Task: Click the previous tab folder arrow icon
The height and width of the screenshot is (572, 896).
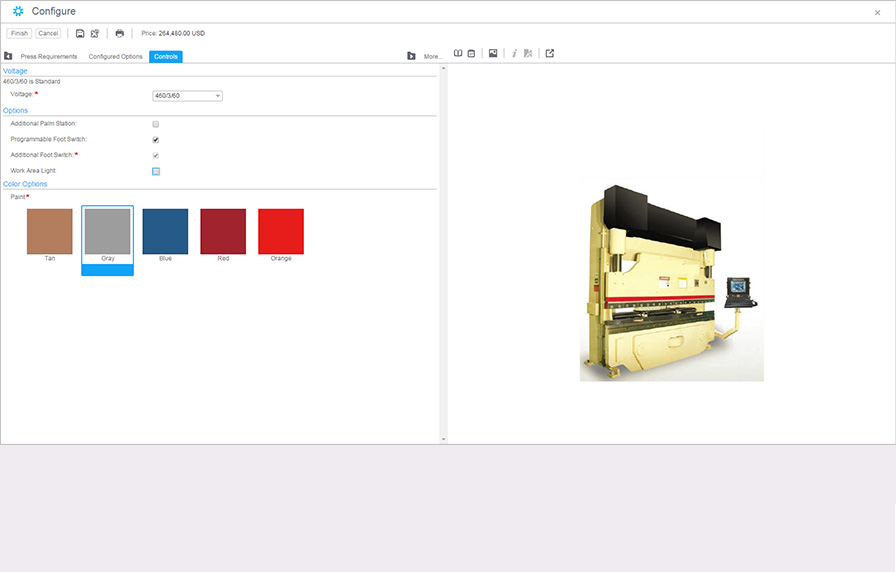Action: tap(8, 56)
